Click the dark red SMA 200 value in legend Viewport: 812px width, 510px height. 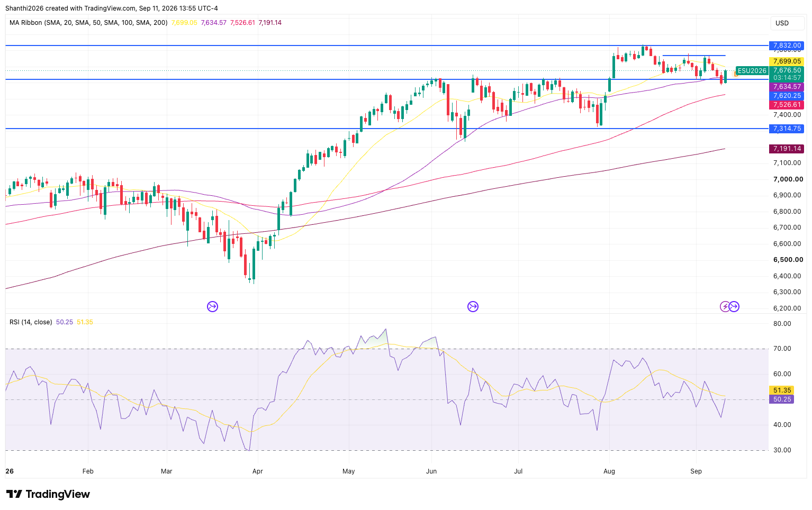pos(270,23)
